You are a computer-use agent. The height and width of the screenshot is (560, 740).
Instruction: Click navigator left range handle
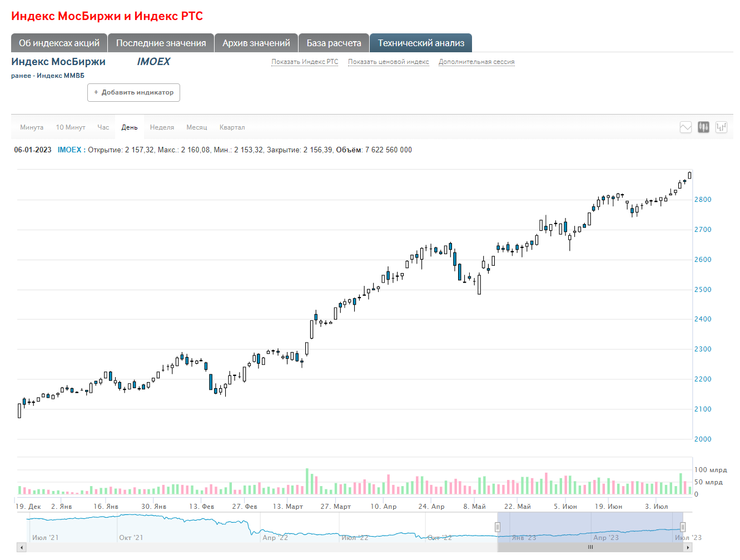pyautogui.click(x=498, y=527)
